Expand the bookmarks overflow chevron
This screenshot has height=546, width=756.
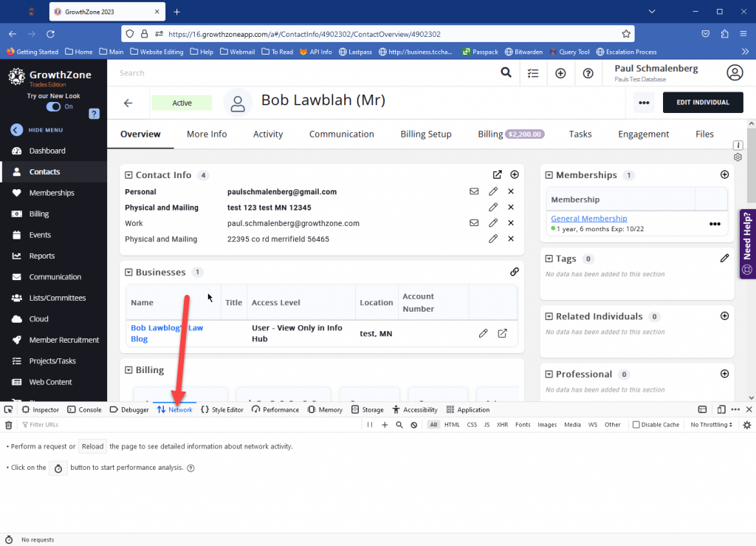click(746, 52)
